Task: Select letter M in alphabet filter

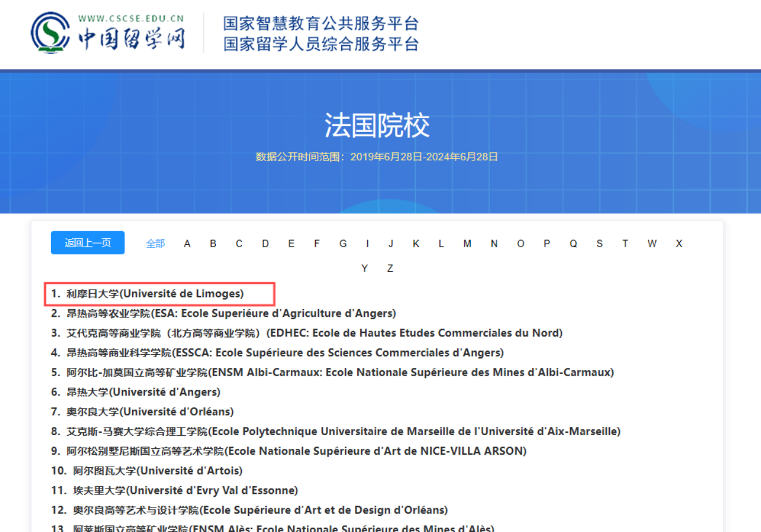Action: tap(467, 244)
